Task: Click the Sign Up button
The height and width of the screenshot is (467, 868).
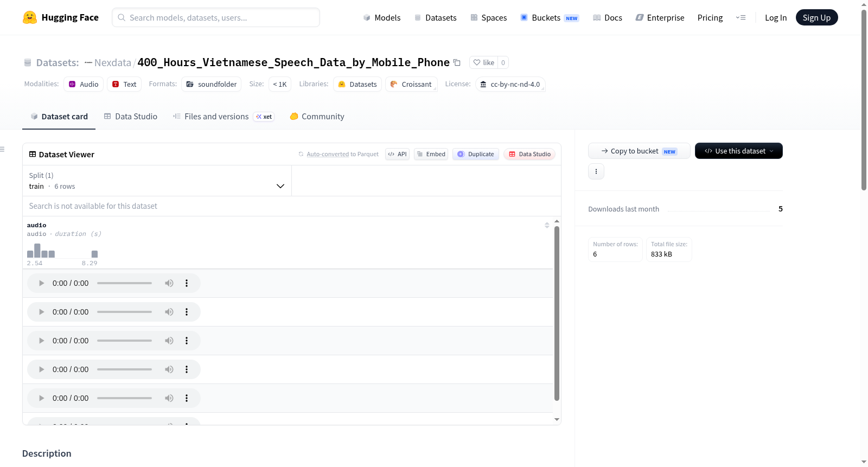Action: click(x=816, y=17)
